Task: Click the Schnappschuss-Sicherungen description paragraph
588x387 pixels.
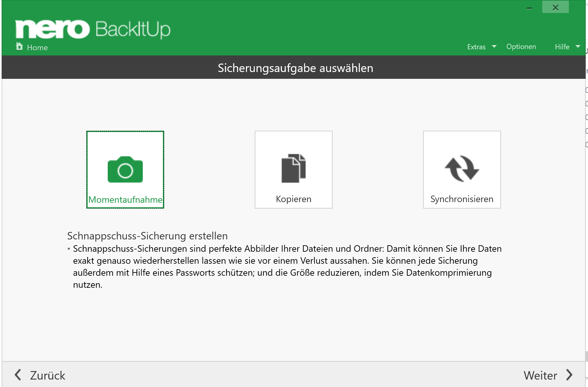Action: point(287,267)
